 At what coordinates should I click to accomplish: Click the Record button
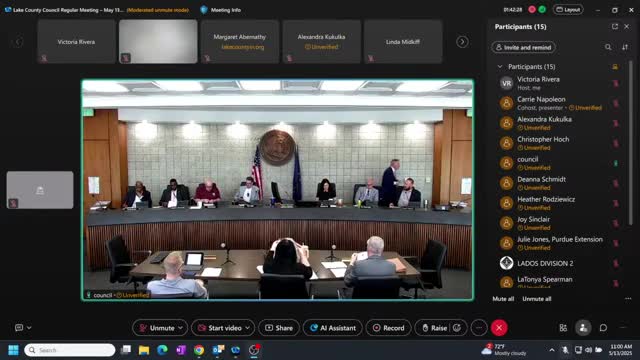pos(389,328)
